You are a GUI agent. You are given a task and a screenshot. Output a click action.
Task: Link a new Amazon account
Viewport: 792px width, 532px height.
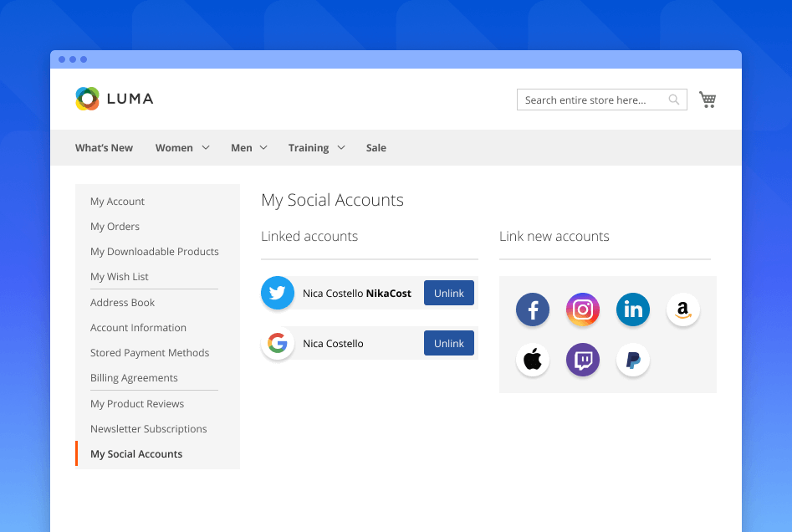pos(683,309)
